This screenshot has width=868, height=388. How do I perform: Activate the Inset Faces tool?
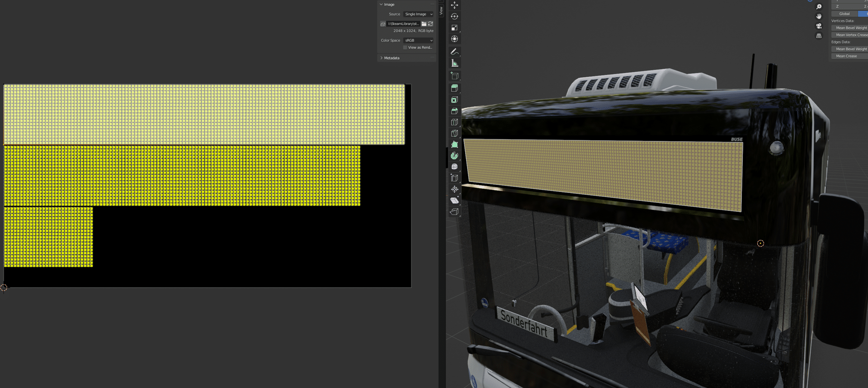click(x=454, y=99)
